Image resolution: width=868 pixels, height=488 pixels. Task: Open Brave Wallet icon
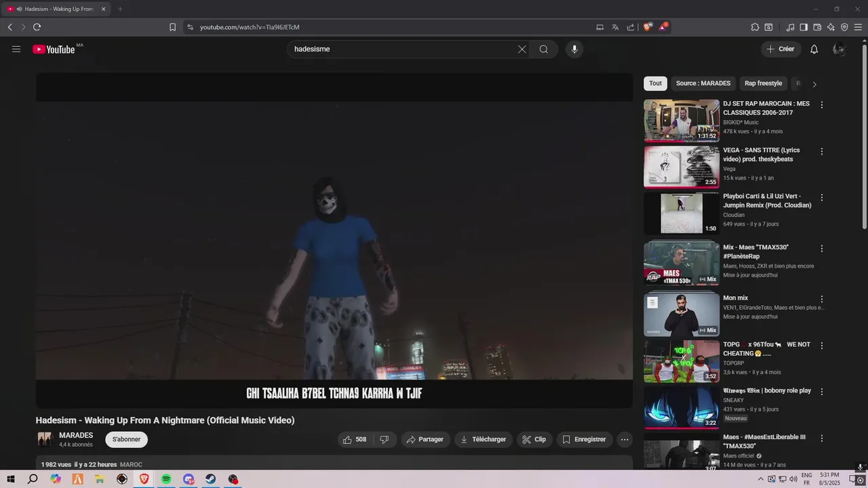[817, 27]
